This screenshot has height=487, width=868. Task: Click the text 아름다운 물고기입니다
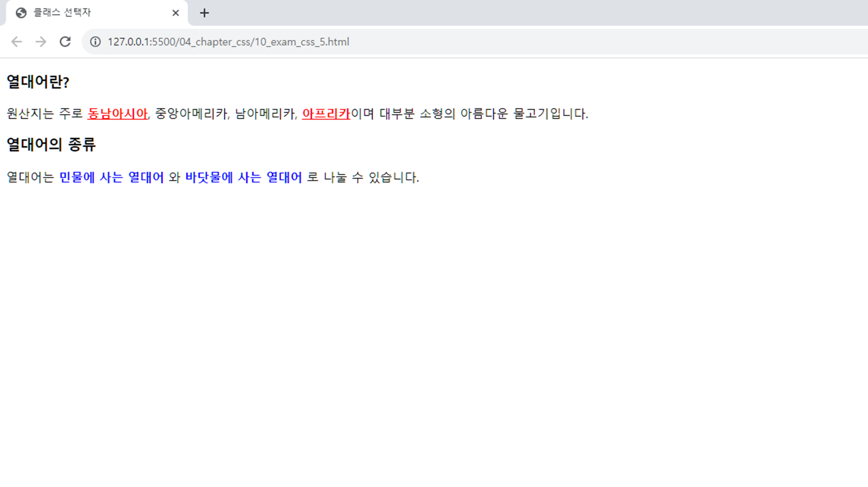(x=524, y=114)
